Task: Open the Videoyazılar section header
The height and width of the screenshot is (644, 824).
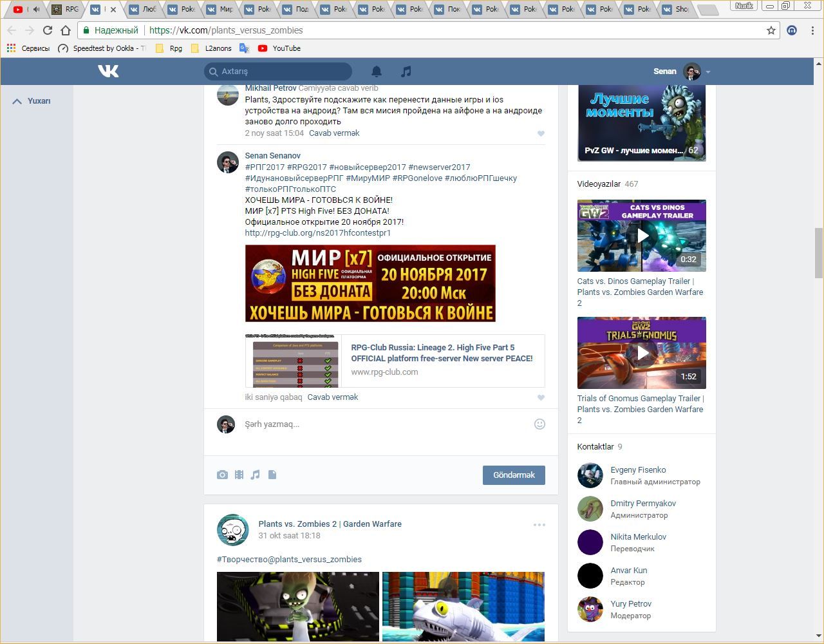Action: coord(608,184)
